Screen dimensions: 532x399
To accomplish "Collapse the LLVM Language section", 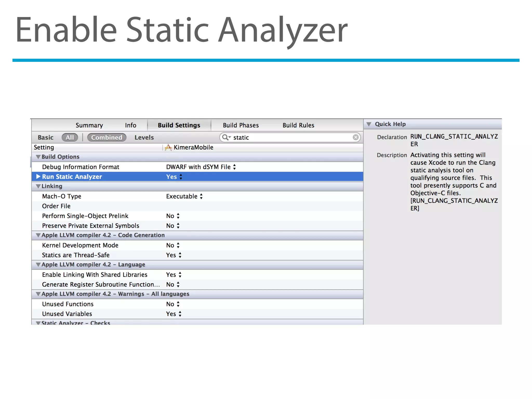I will click(38, 265).
